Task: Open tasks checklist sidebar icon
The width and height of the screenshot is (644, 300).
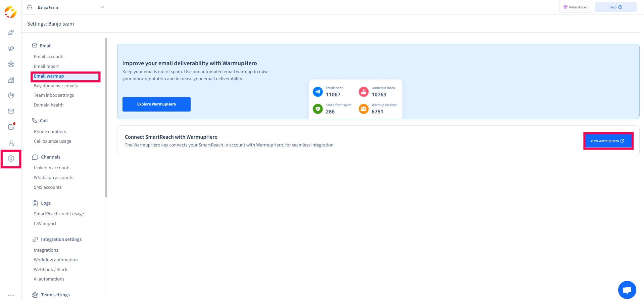Action: click(x=11, y=127)
